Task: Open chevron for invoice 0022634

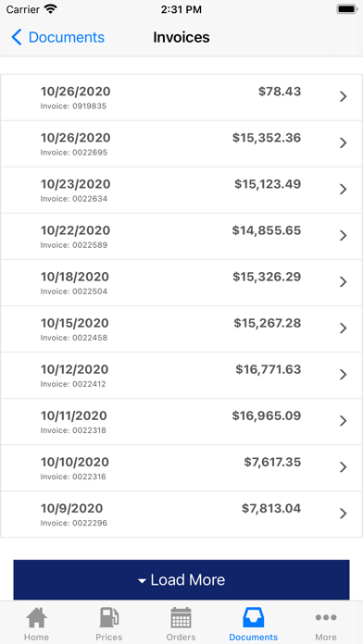Action: (343, 190)
